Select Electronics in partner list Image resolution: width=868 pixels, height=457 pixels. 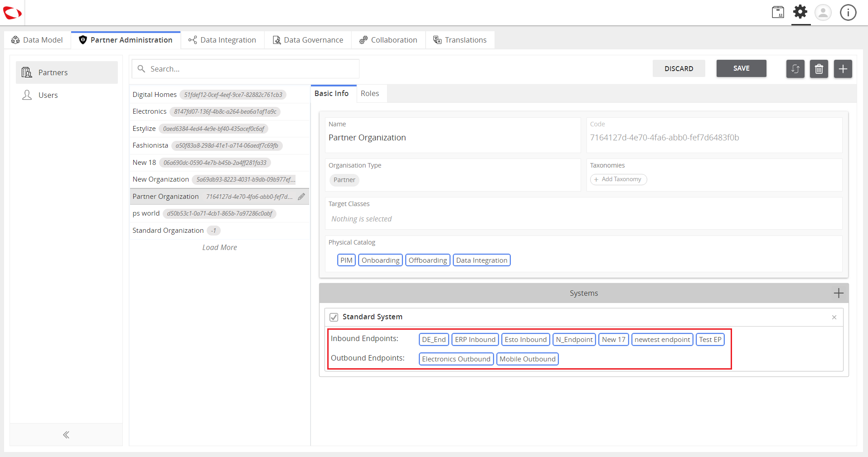point(220,111)
